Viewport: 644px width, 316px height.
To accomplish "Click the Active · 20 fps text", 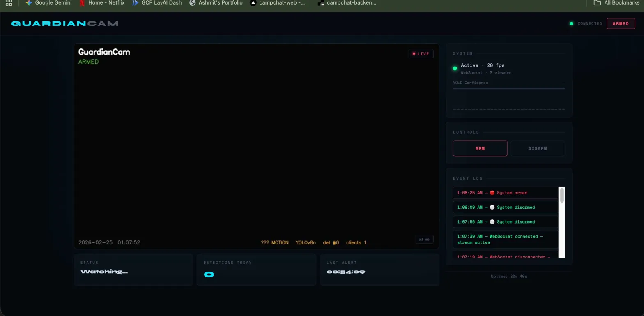I will coord(482,65).
